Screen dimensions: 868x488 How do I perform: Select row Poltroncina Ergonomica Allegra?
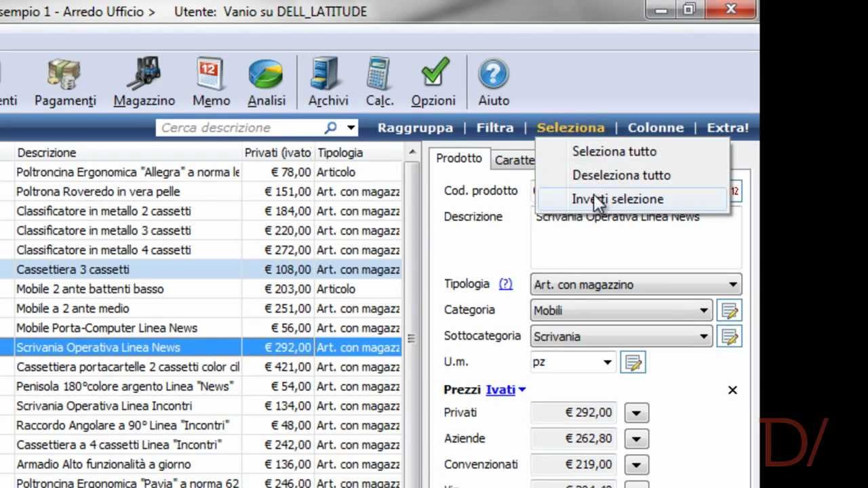[x=201, y=172]
